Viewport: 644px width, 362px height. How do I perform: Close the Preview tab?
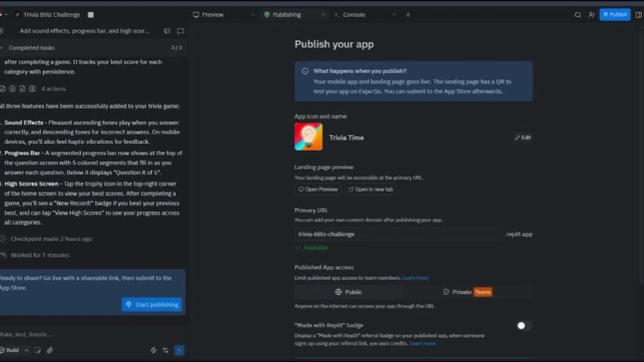[x=253, y=15]
